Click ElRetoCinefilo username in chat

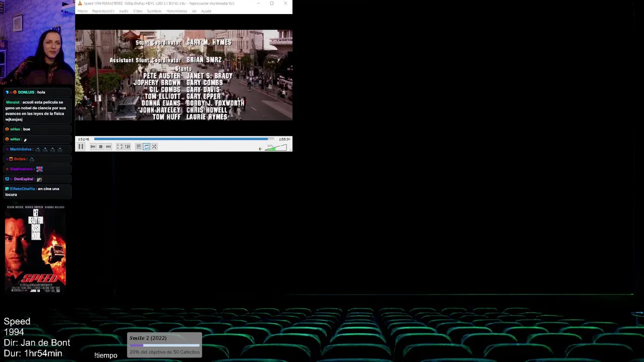[23, 189]
